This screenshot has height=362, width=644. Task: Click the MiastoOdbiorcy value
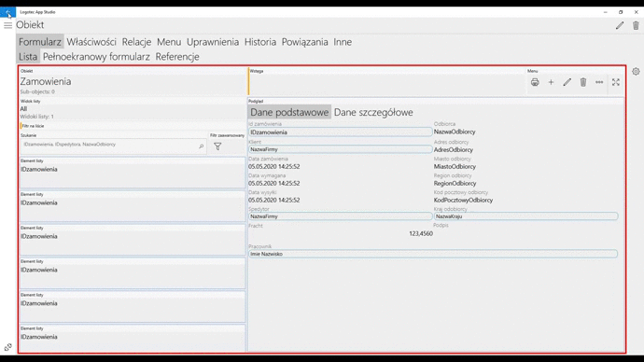[455, 167]
